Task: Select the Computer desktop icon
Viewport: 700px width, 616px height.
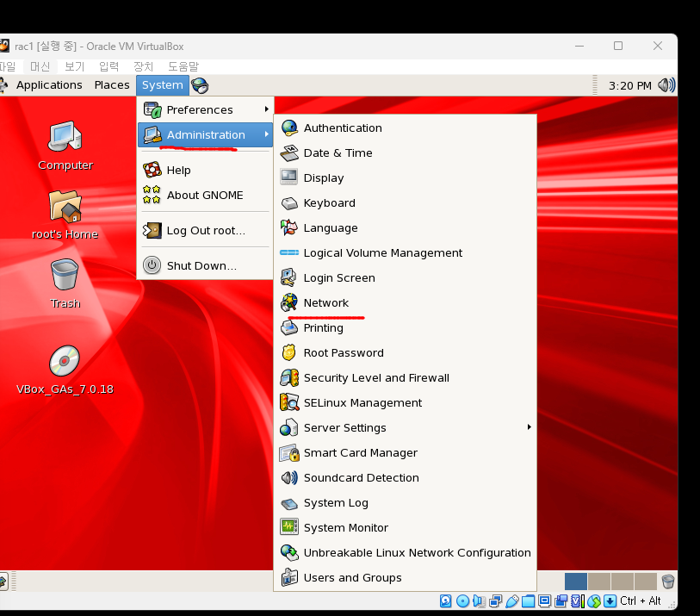Action: coord(65,146)
